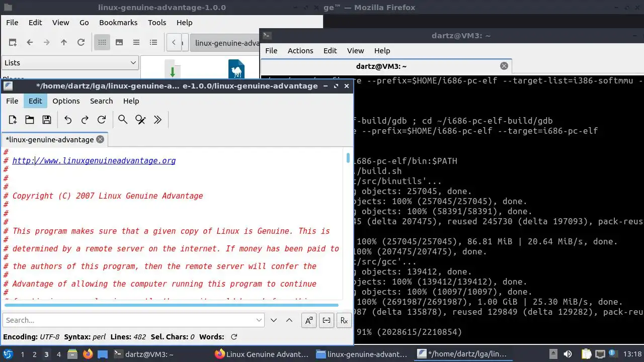
Task: Launch the file manager from the panel
Action: coord(72,354)
